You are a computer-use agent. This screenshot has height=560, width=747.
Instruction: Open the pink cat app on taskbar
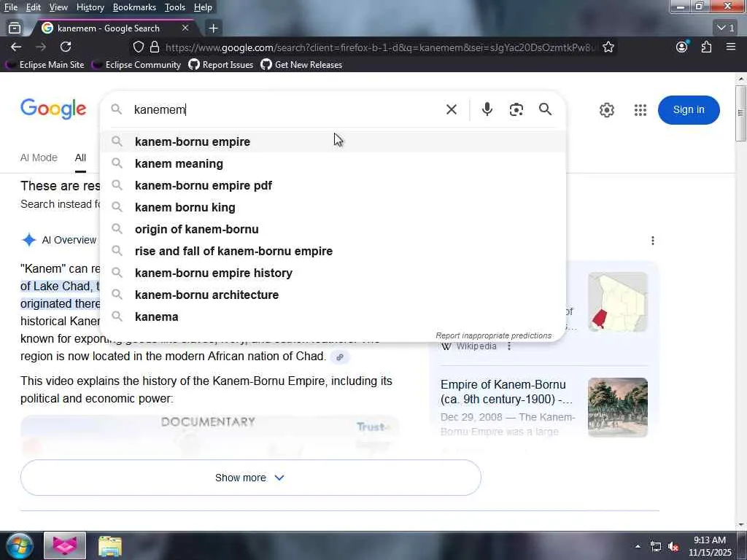[x=65, y=545]
